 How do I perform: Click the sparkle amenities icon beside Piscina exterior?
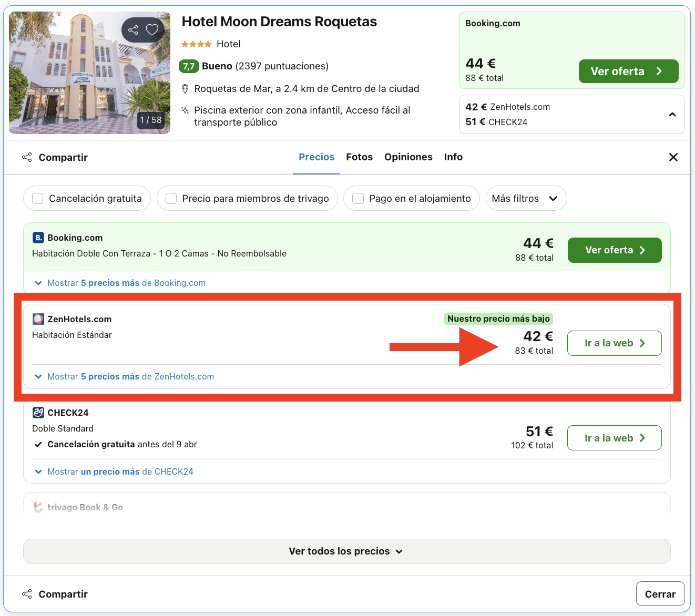pyautogui.click(x=185, y=110)
